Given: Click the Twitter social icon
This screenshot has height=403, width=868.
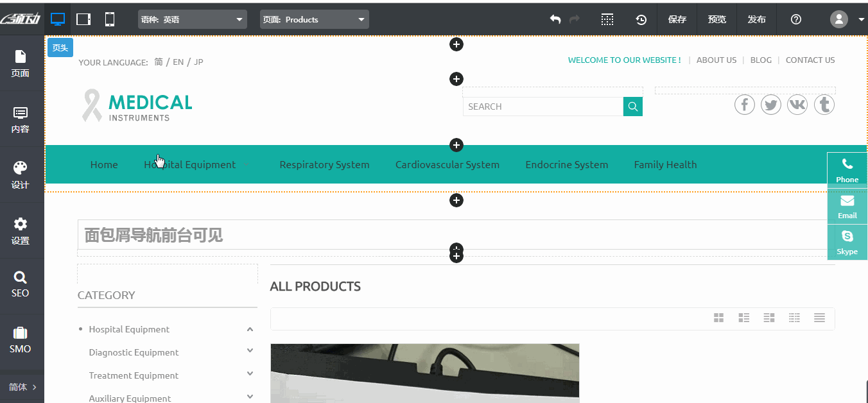Looking at the screenshot, I should point(771,105).
